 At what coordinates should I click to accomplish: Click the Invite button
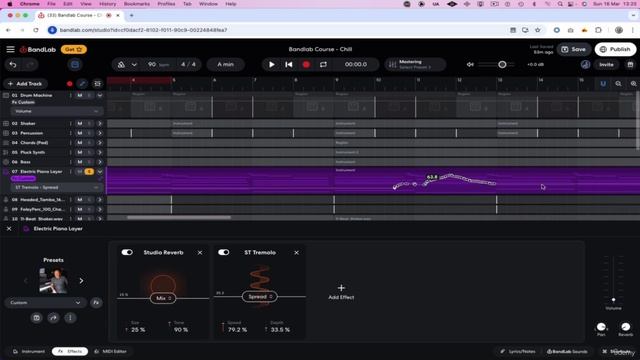(606, 64)
